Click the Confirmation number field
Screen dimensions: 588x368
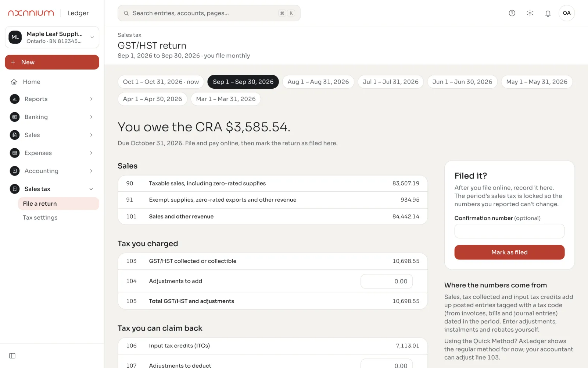click(509, 231)
